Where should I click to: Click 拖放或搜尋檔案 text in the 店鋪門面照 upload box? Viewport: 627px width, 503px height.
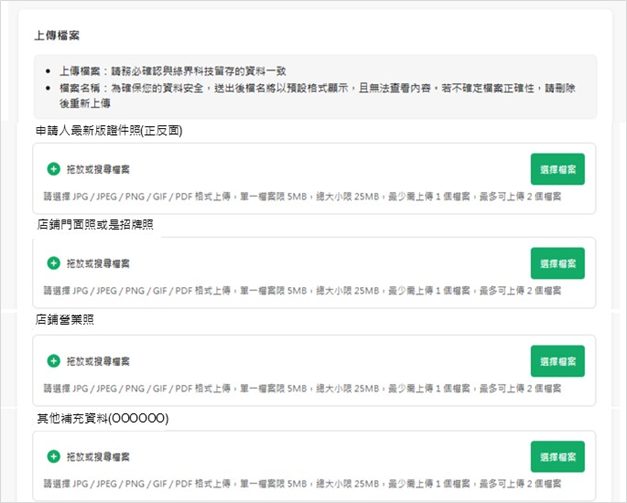(x=97, y=263)
